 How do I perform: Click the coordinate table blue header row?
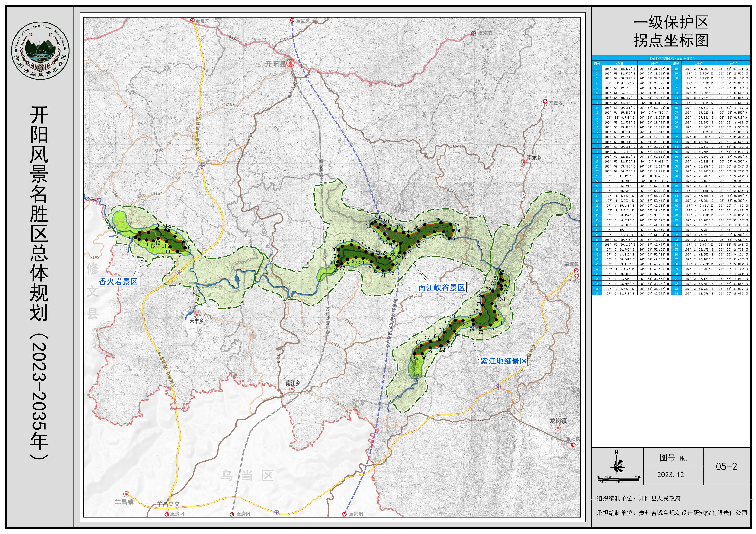(670, 59)
